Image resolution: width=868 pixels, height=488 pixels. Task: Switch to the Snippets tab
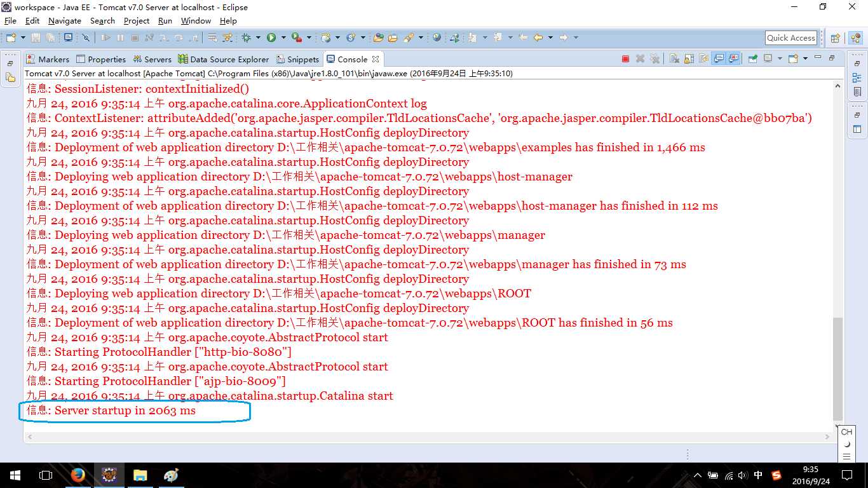pos(298,59)
